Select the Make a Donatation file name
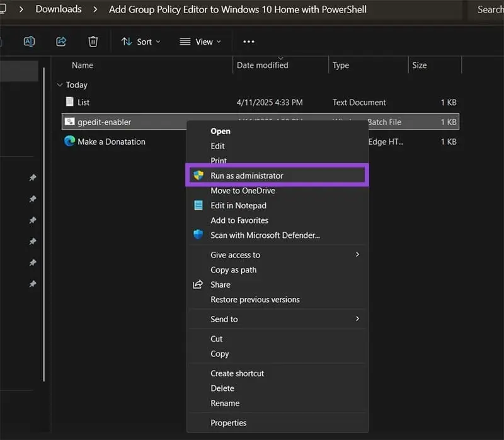Image resolution: width=504 pixels, height=440 pixels. (112, 142)
